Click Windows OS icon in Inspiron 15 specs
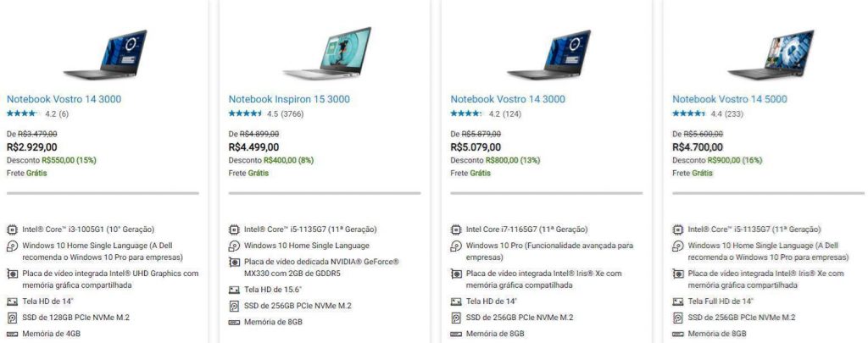The height and width of the screenshot is (343, 868). pyautogui.click(x=234, y=246)
